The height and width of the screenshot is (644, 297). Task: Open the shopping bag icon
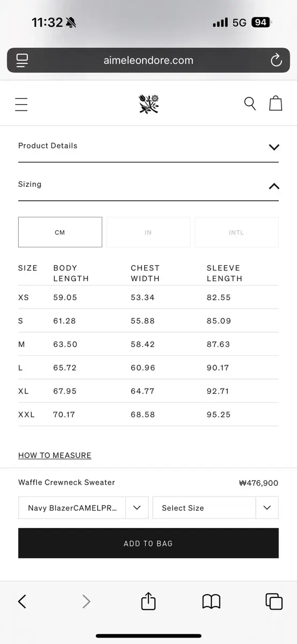(x=276, y=103)
